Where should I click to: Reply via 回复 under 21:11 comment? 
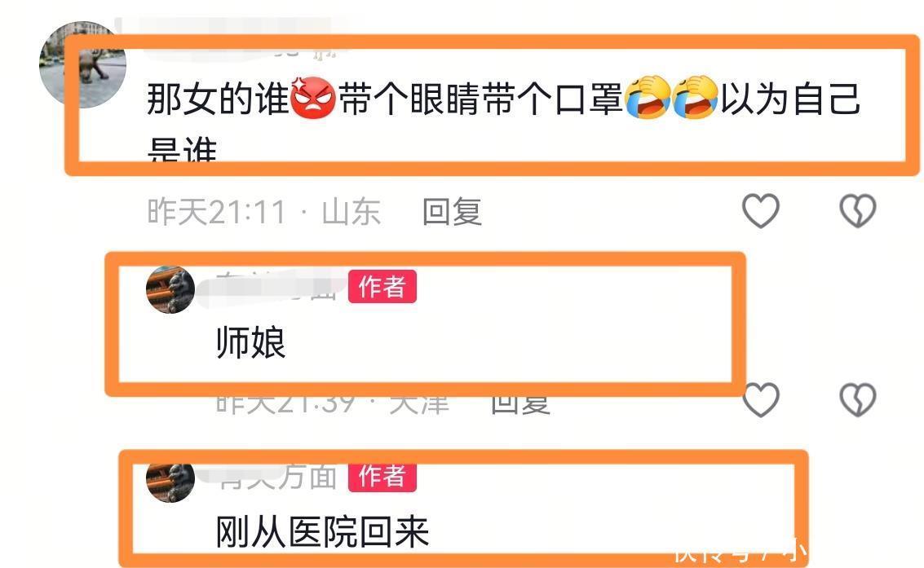click(x=452, y=212)
